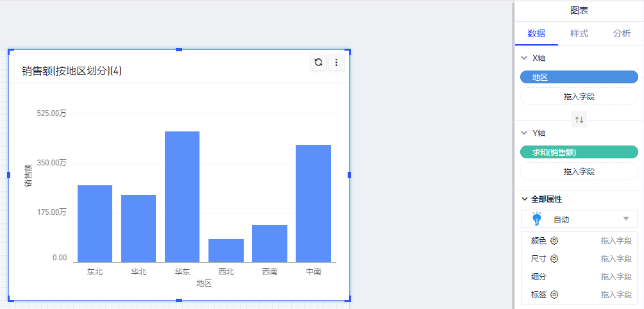644x309 pixels.
Task: Click the chart title 销售额(按地区划分)(4)
Action: [72, 71]
